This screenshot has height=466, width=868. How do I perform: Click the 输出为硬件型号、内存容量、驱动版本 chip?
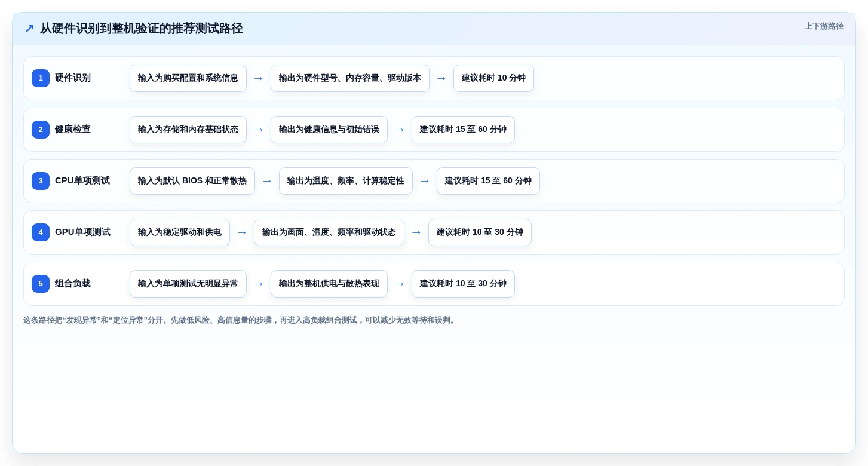coord(350,78)
